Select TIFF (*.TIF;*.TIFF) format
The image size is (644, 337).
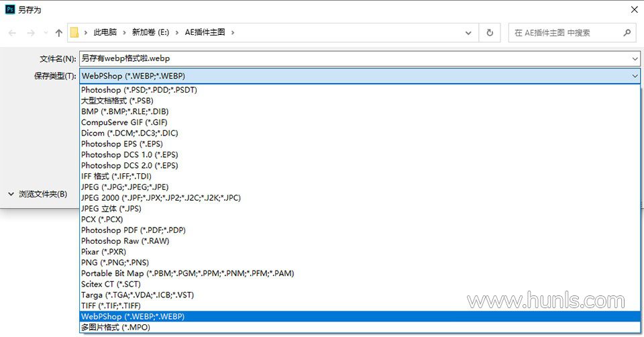(x=360, y=305)
